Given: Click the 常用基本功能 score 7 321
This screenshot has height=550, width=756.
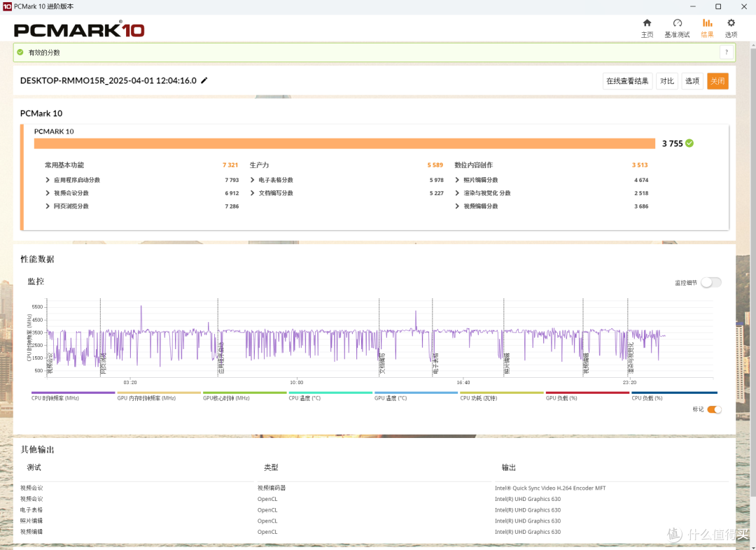Looking at the screenshot, I should (230, 165).
